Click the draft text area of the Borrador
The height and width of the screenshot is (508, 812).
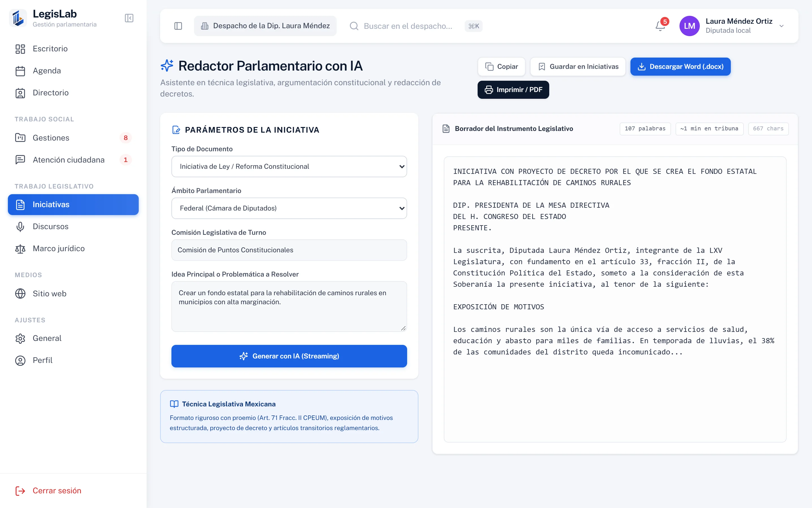click(x=615, y=299)
